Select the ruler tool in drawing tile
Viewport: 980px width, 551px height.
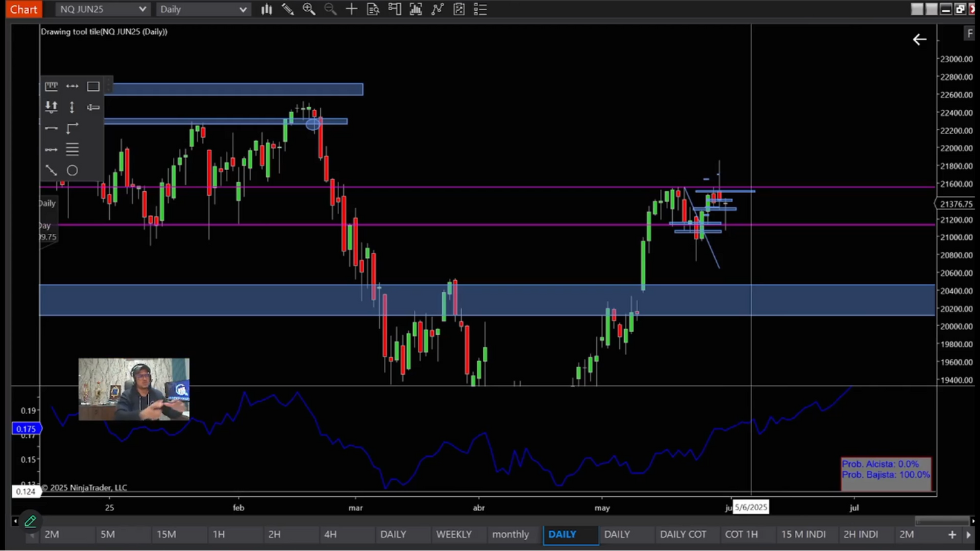click(x=51, y=86)
